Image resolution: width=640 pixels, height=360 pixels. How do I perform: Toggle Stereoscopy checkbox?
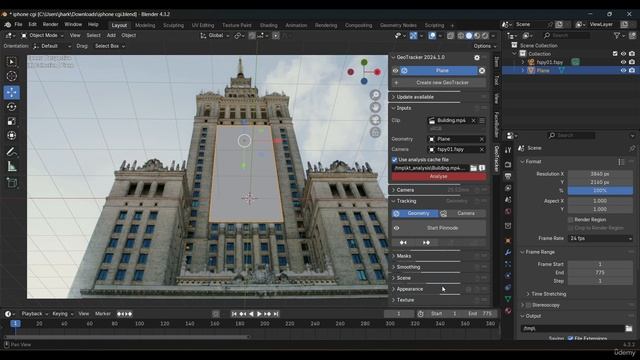pos(529,305)
